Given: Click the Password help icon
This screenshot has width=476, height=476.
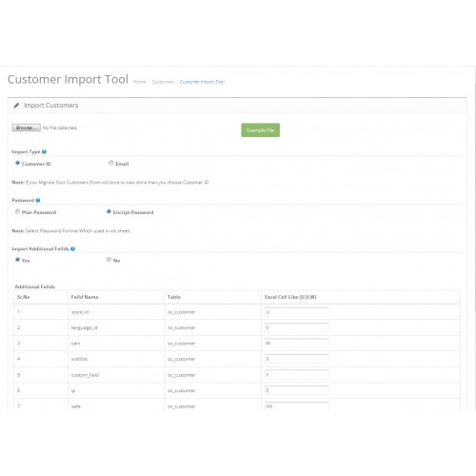Looking at the screenshot, I should click(38, 201).
